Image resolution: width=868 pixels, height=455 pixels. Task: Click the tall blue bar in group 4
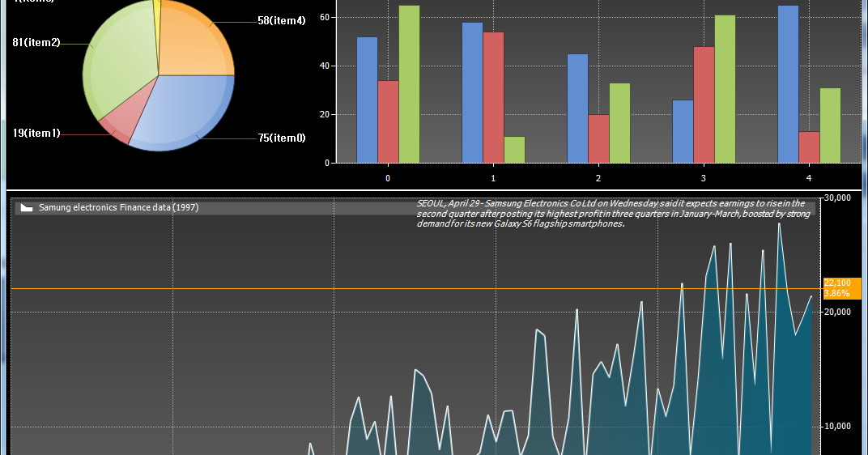pyautogui.click(x=788, y=84)
